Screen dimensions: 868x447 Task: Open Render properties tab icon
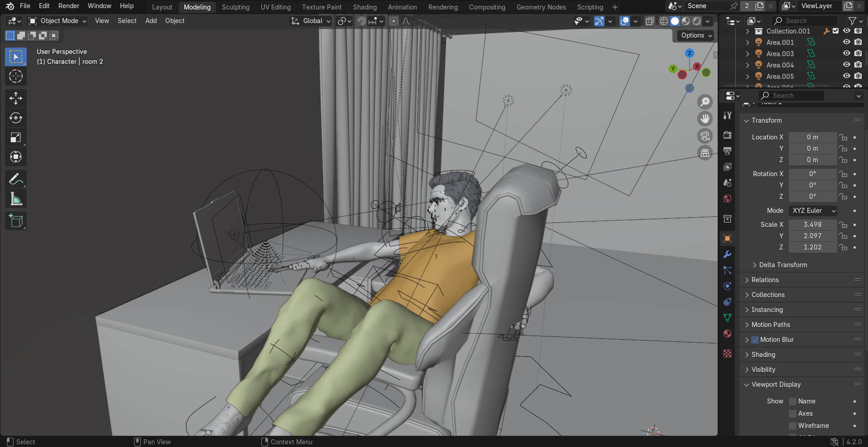pyautogui.click(x=727, y=135)
